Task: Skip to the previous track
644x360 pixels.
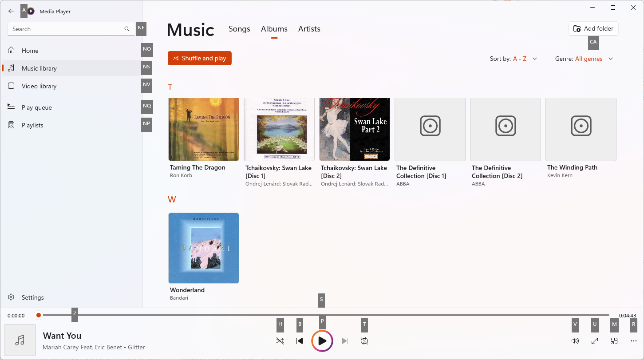Action: 300,341
